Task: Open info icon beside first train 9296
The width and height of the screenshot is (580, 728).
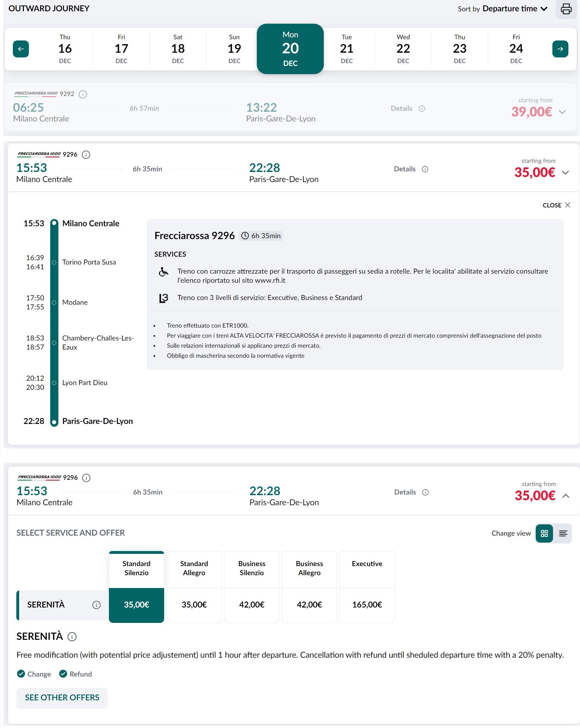Action: (86, 155)
